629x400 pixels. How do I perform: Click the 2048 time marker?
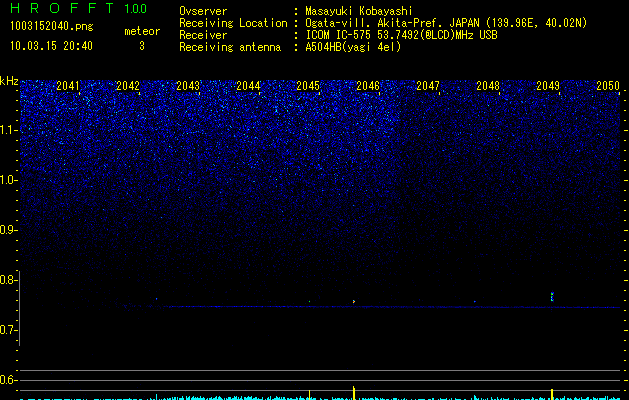[x=488, y=85]
